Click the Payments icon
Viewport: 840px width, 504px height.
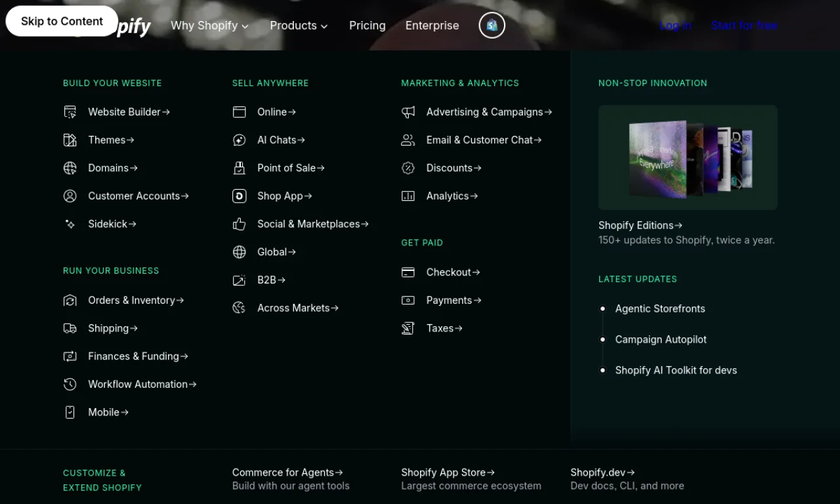tap(408, 301)
